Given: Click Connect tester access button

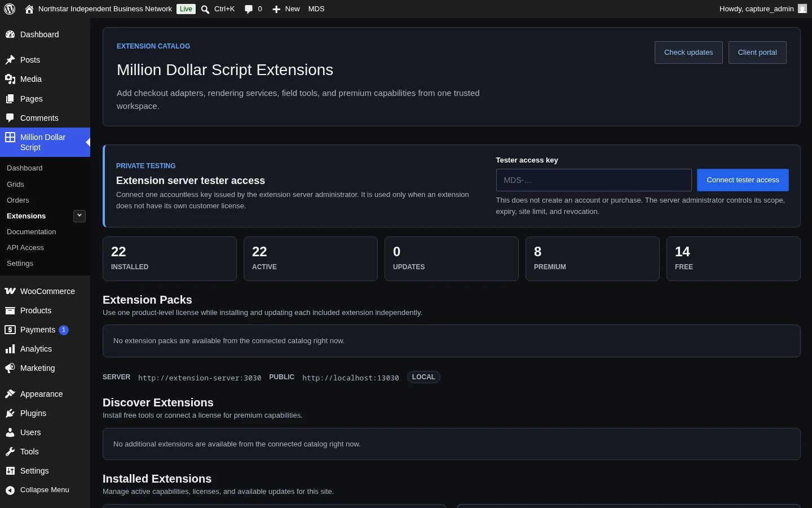Looking at the screenshot, I should (x=743, y=180).
